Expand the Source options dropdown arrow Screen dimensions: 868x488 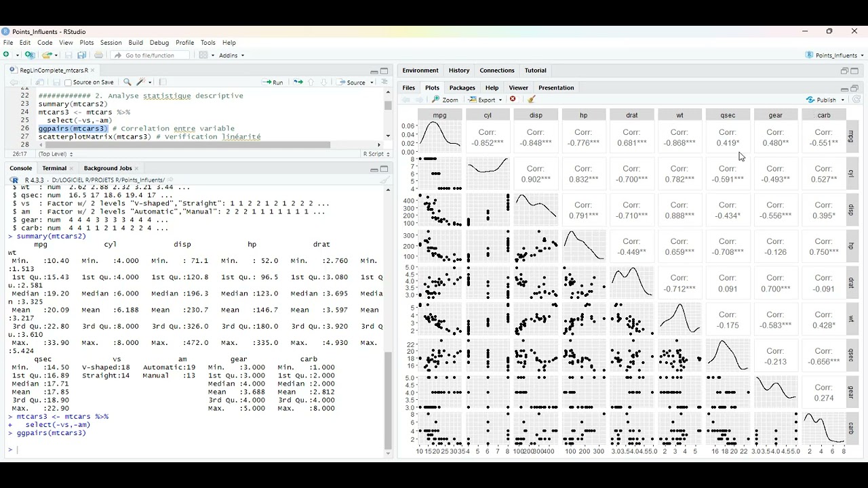(x=371, y=82)
